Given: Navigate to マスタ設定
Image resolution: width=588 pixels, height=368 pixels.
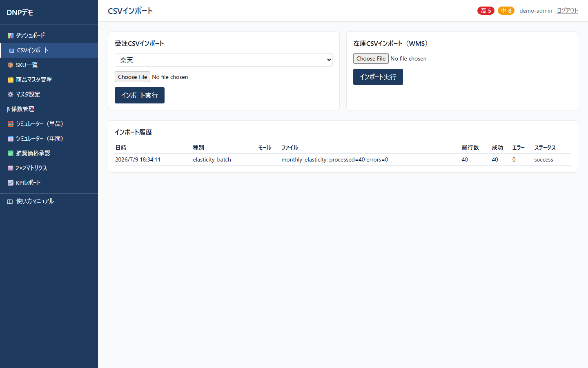Looking at the screenshot, I should click(x=49, y=94).
